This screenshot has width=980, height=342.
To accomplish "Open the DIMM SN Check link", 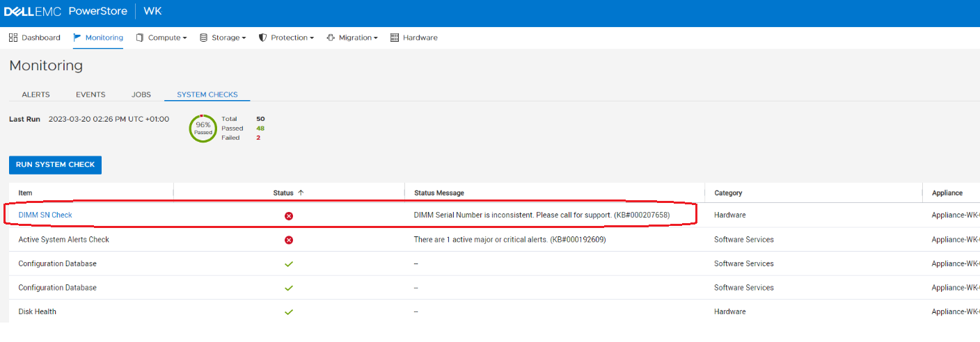I will [45, 215].
